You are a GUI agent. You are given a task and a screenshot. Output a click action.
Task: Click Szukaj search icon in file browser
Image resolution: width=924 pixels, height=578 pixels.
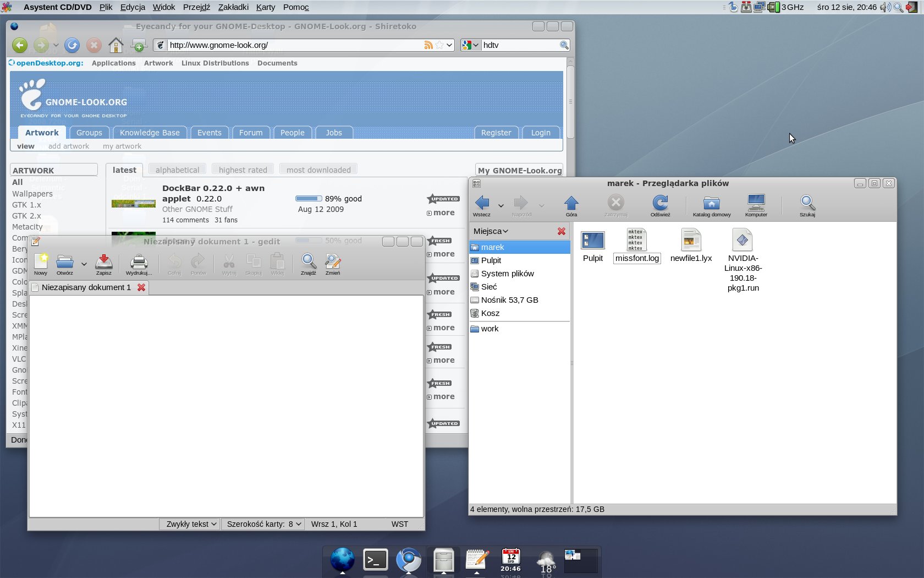[x=807, y=206]
